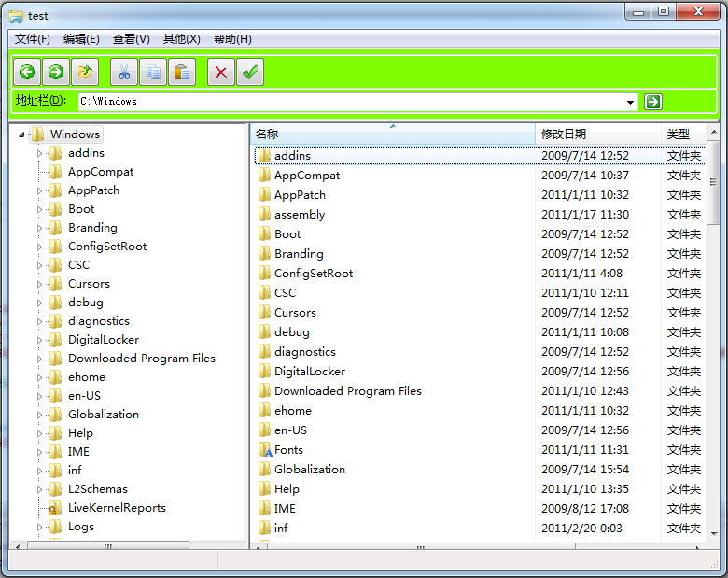Collapse the Windows tree root node
This screenshot has height=578, width=728.
click(x=21, y=134)
